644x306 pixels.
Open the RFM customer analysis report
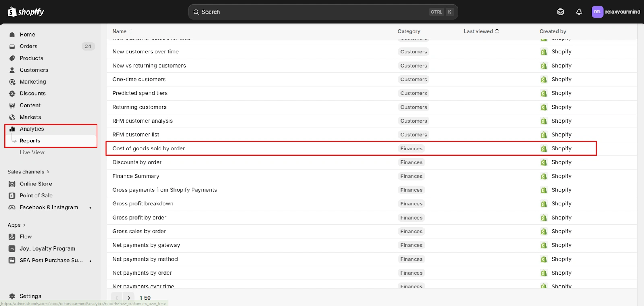tap(142, 121)
